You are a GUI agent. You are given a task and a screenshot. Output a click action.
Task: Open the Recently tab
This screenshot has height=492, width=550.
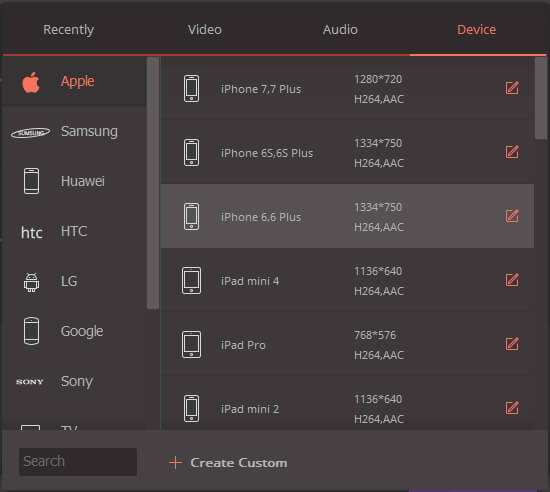tap(68, 30)
